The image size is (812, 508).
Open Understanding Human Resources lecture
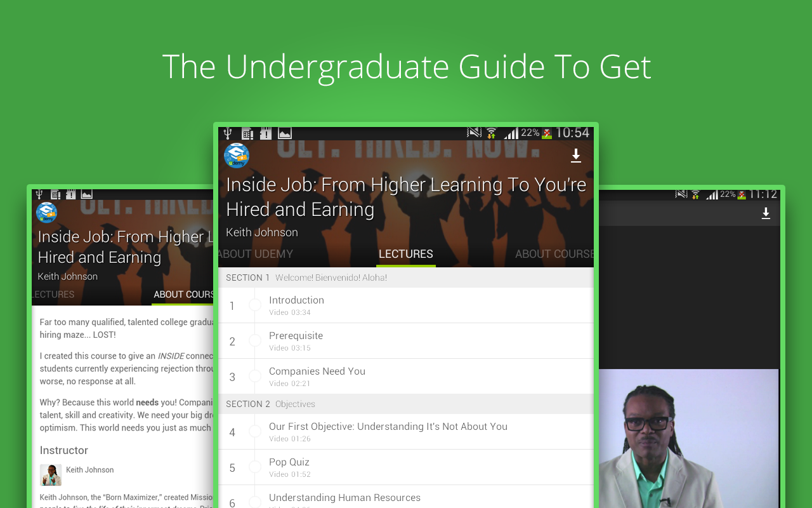pos(406,497)
